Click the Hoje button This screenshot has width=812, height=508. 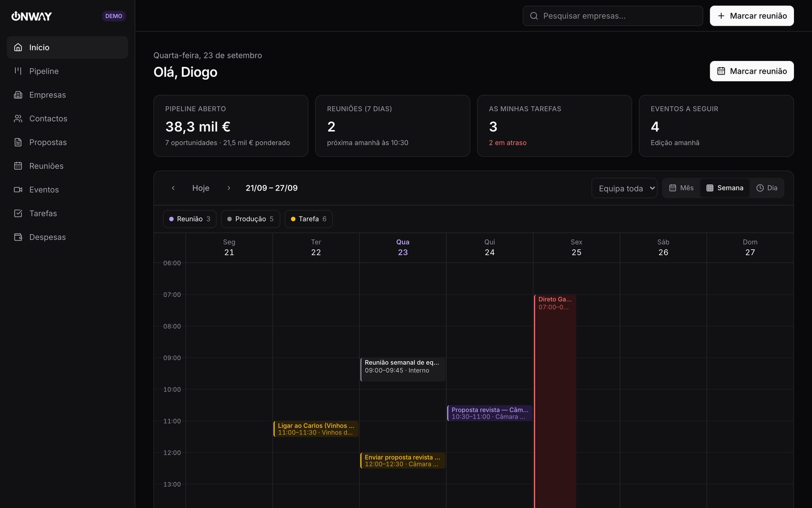pos(201,188)
